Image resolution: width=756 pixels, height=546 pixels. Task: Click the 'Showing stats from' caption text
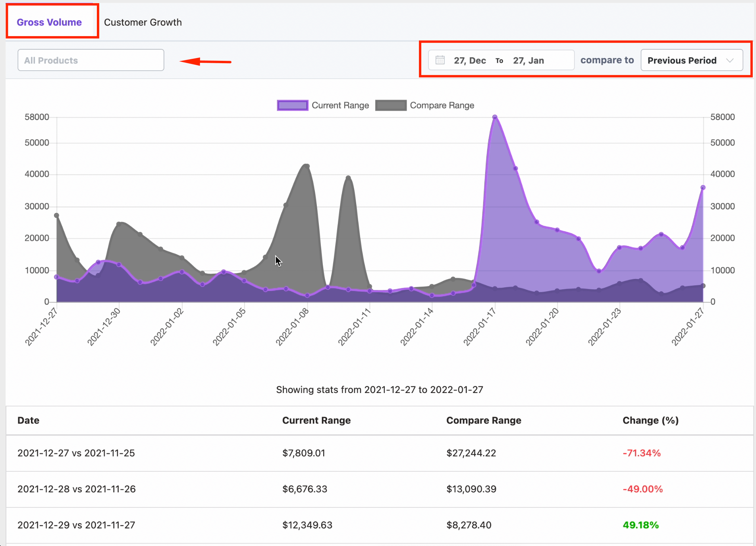tap(380, 390)
